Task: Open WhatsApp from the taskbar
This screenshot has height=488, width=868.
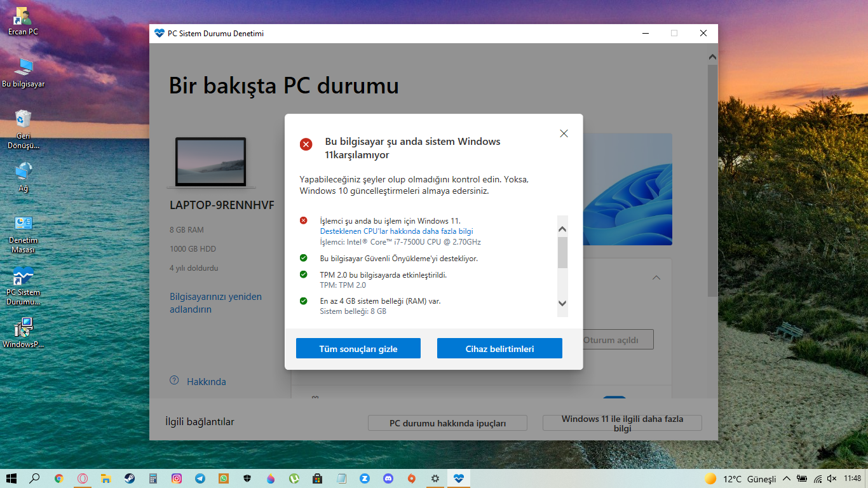Action: 224,478
